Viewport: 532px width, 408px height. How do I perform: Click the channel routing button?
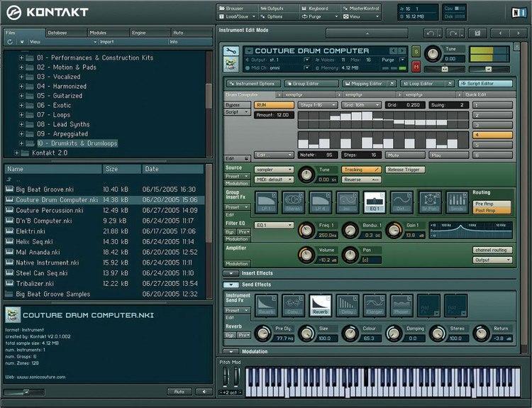[492, 250]
